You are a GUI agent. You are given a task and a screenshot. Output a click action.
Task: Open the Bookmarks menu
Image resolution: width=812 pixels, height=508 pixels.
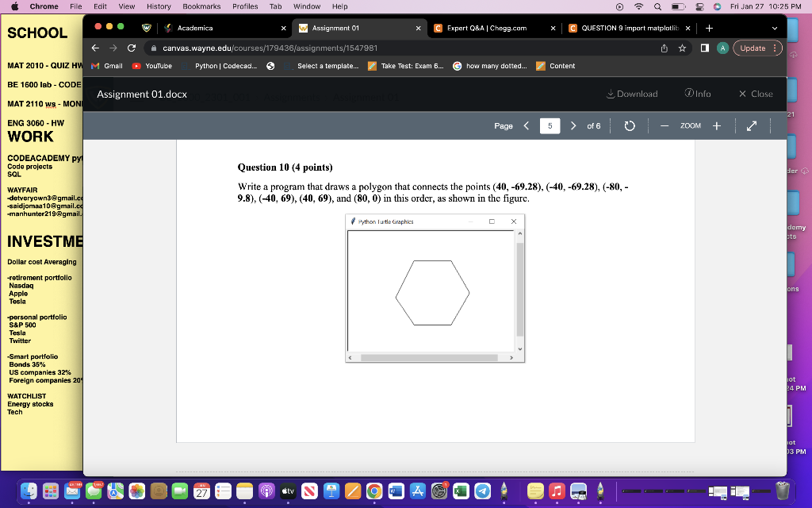[x=201, y=6]
